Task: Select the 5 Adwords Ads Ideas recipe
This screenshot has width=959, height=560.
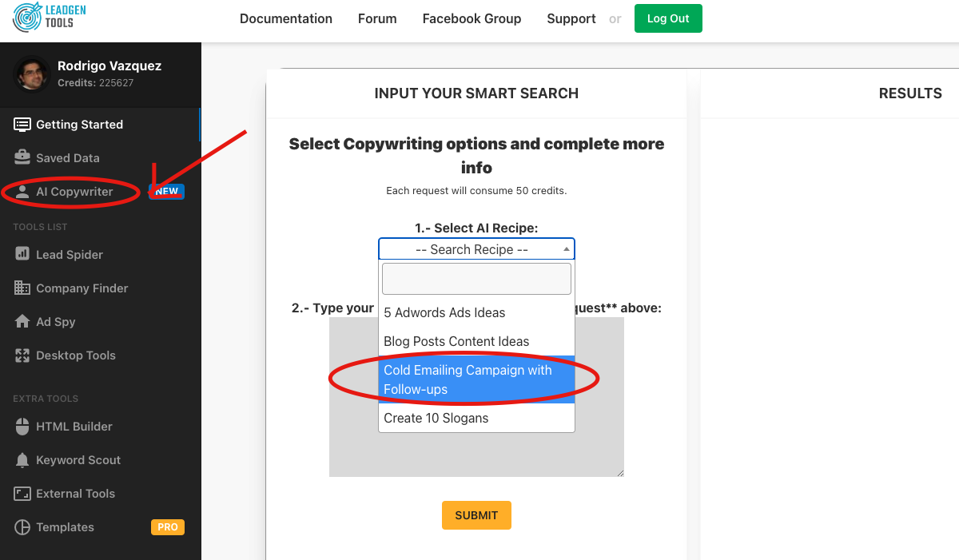Action: 445,312
